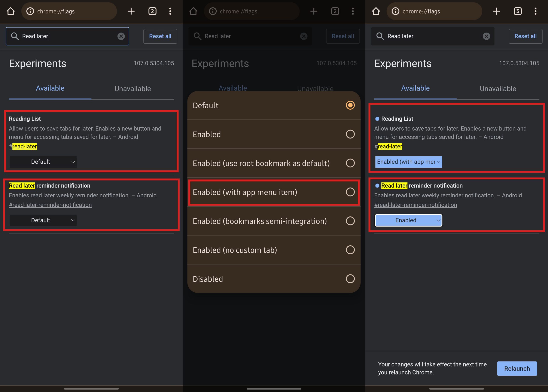Clear search with X icon in right screenshot

[x=486, y=36]
